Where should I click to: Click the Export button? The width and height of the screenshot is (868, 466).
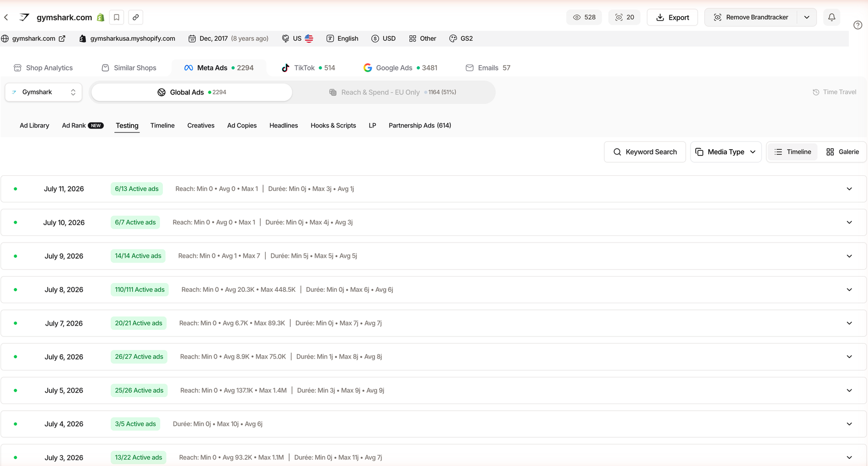[x=673, y=17]
